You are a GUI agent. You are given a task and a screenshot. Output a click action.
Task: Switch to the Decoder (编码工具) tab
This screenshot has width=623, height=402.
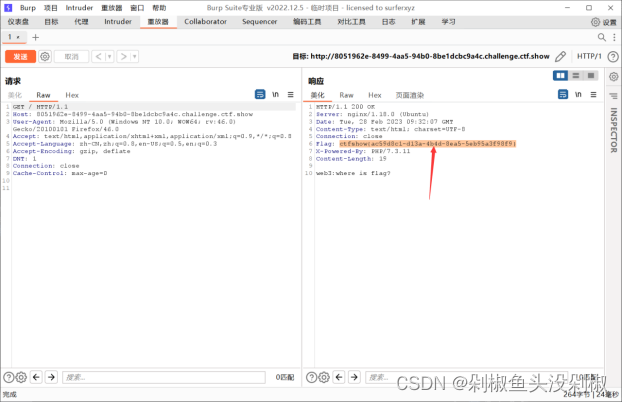(x=307, y=21)
